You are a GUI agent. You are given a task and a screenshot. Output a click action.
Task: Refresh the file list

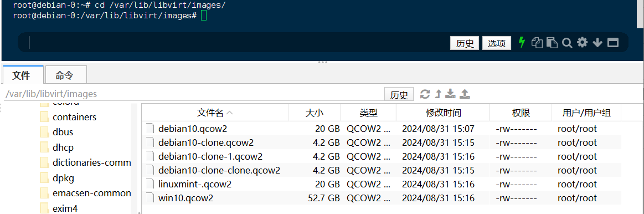(x=425, y=94)
